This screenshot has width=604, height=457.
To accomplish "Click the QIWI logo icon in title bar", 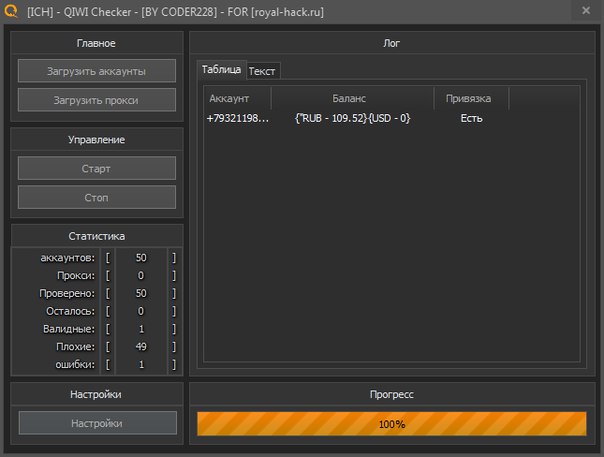I will [x=12, y=11].
